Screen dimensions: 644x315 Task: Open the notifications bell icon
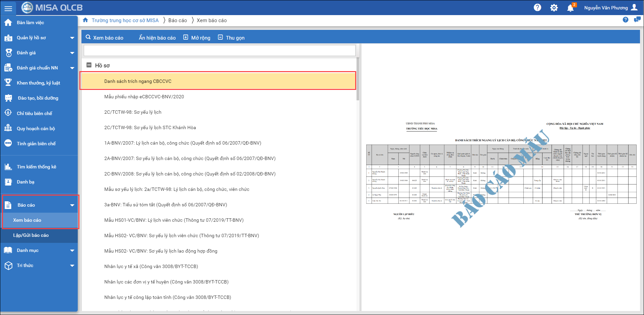click(570, 8)
